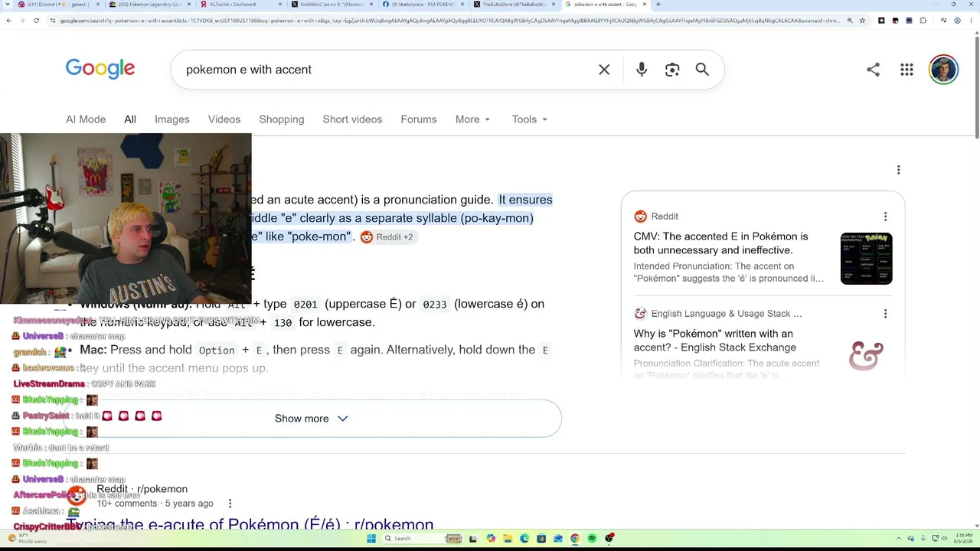
Task: Share the search results page
Action: tap(873, 70)
